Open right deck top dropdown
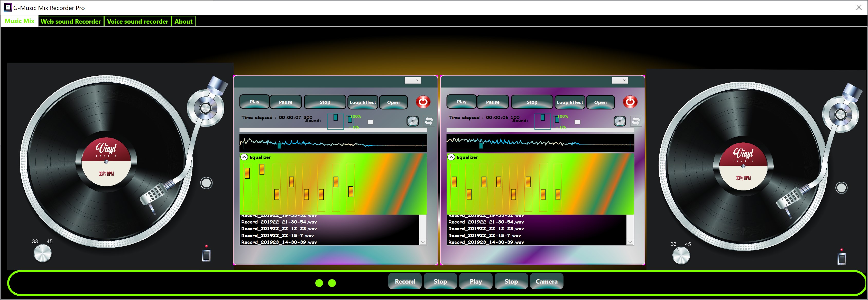868x300 pixels. [x=620, y=80]
